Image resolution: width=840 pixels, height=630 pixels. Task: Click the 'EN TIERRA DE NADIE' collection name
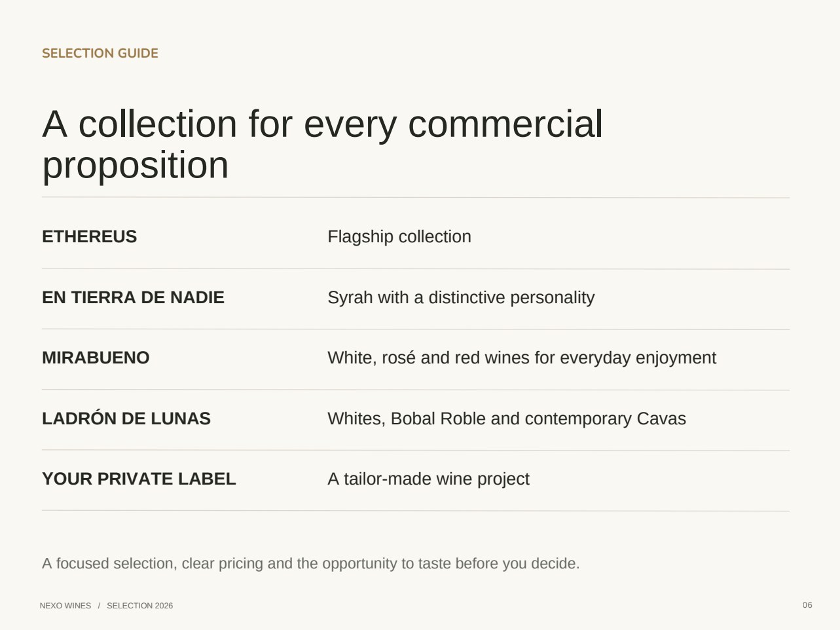(133, 297)
